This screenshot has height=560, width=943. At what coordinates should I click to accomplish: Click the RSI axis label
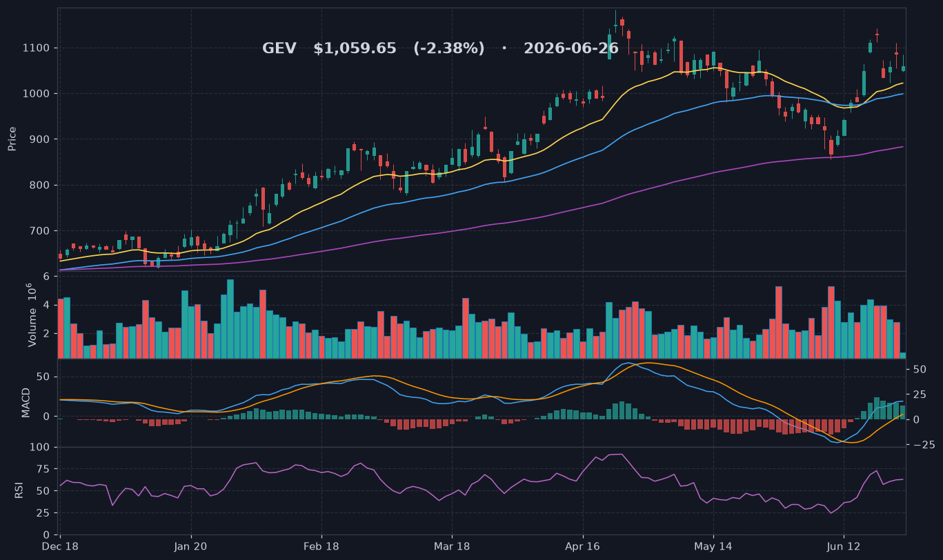point(19,490)
